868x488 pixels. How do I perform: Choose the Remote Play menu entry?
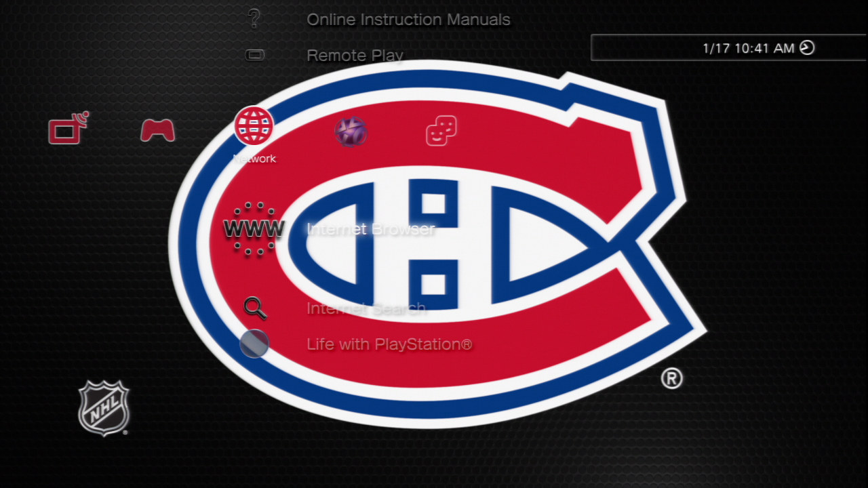(355, 56)
